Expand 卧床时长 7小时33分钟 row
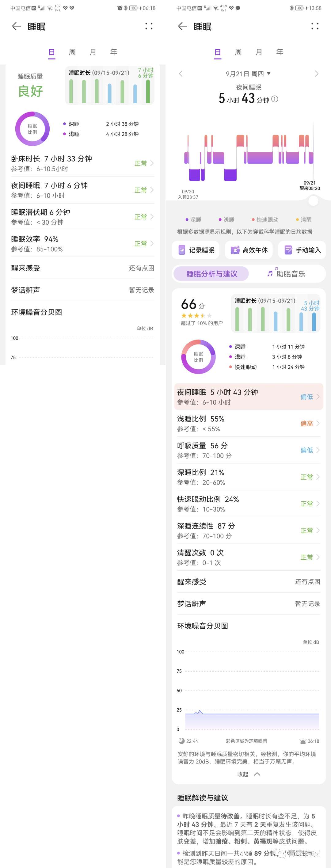331x868 pixels. [82, 163]
